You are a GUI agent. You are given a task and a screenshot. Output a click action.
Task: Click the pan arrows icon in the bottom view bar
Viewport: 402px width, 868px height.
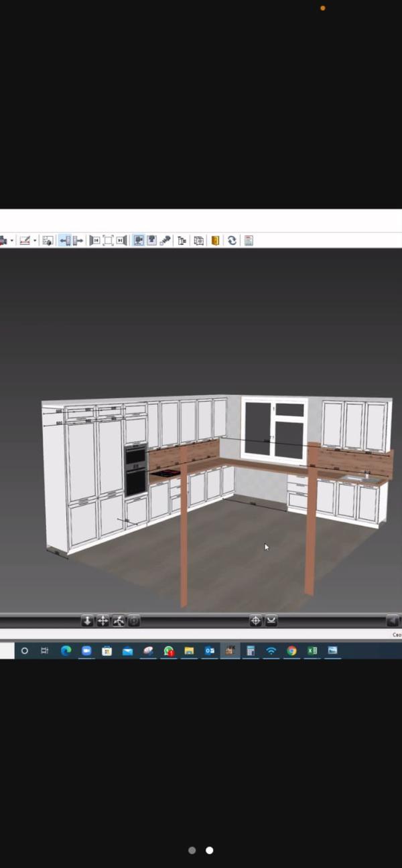[103, 621]
